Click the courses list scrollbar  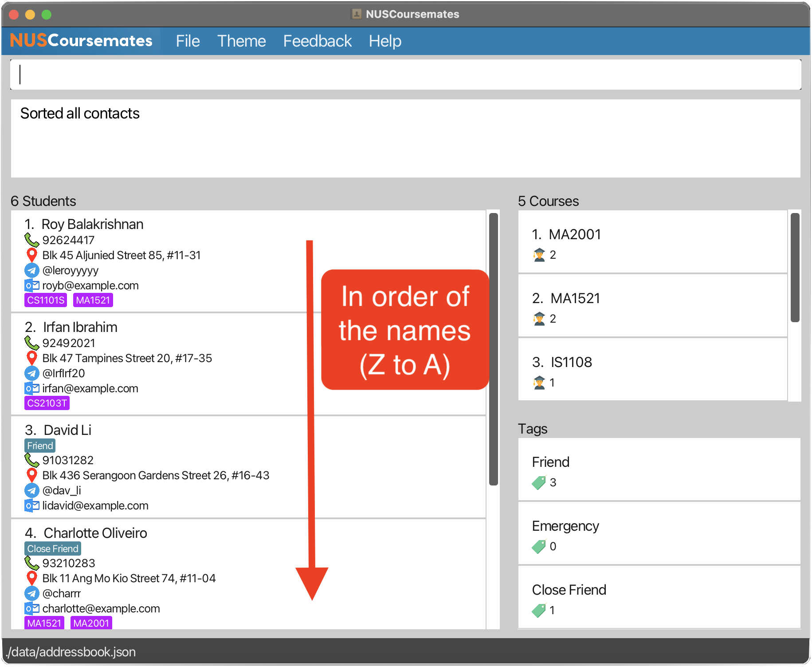[795, 268]
